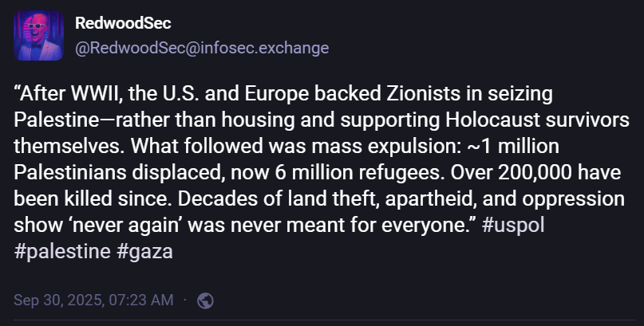Viewport: 644px width, 326px height.
Task: Open the @RedwoodSec@infosec.exchange handle
Action: [x=202, y=48]
